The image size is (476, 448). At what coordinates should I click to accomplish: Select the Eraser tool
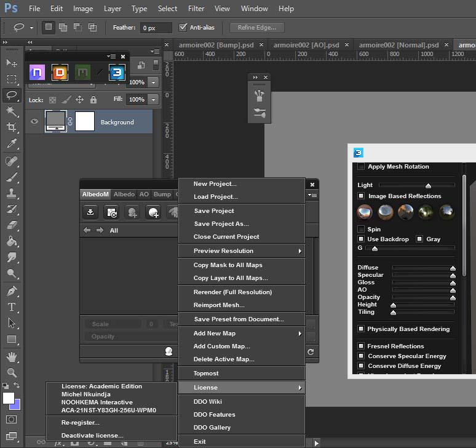point(12,225)
